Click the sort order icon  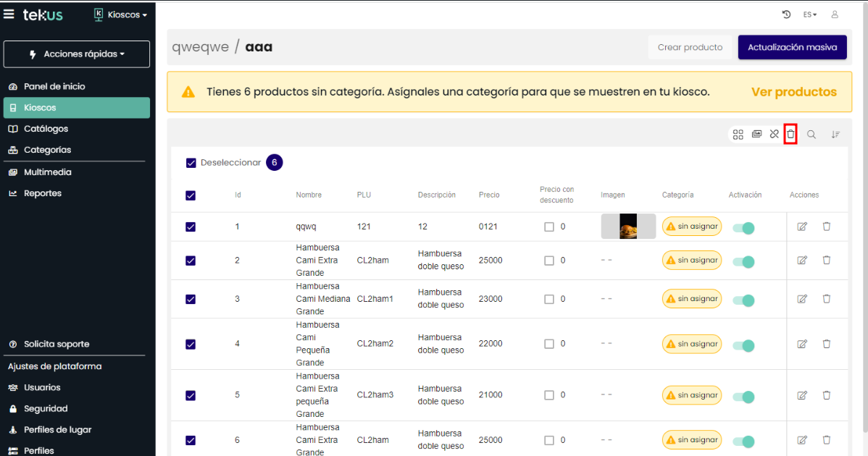(835, 134)
